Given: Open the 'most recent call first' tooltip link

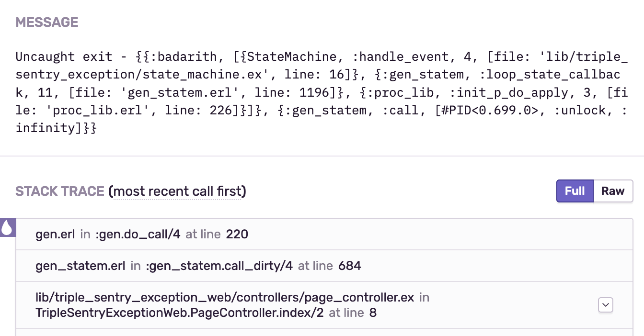Looking at the screenshot, I should [x=177, y=191].
